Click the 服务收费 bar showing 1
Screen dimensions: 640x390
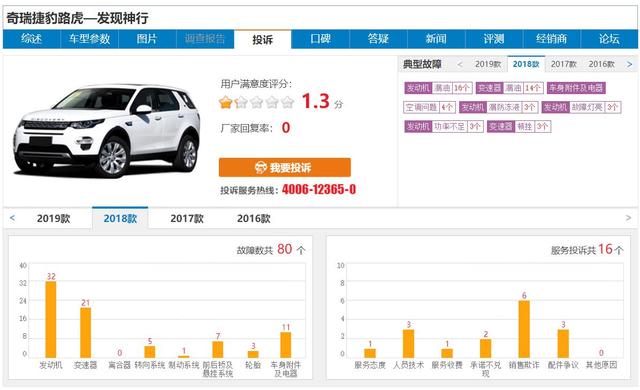[x=447, y=353]
